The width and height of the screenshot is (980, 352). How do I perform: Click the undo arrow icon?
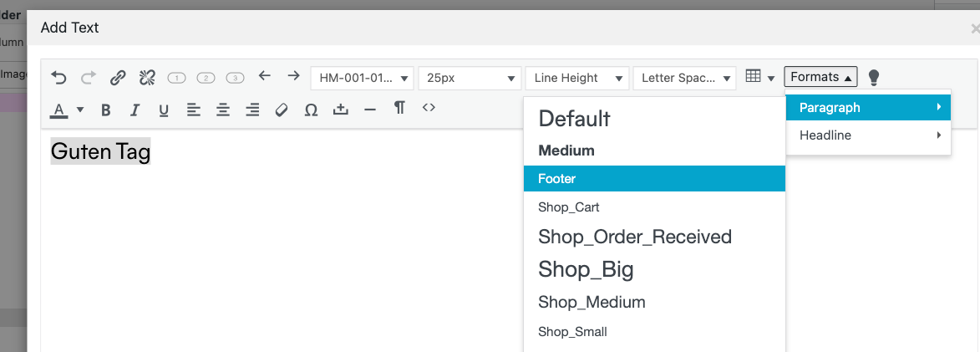58,78
